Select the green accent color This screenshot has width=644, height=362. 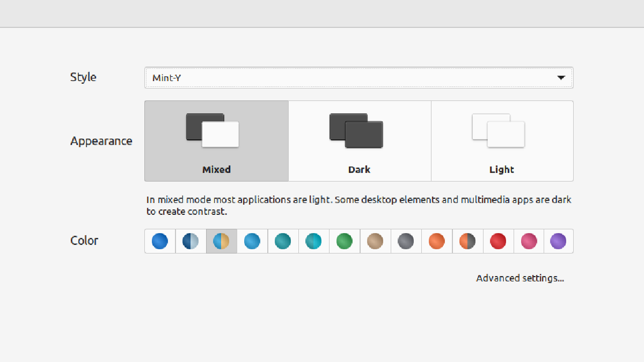coord(344,241)
